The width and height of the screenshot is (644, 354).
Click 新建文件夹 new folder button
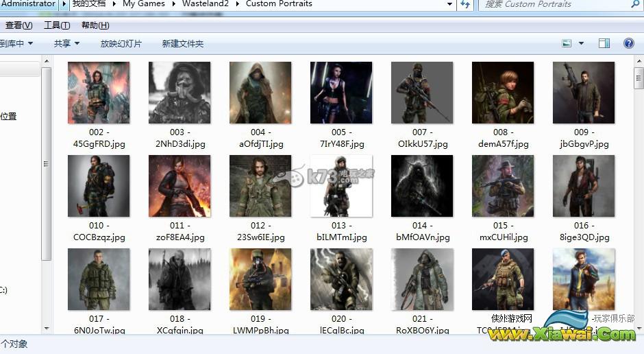[183, 44]
